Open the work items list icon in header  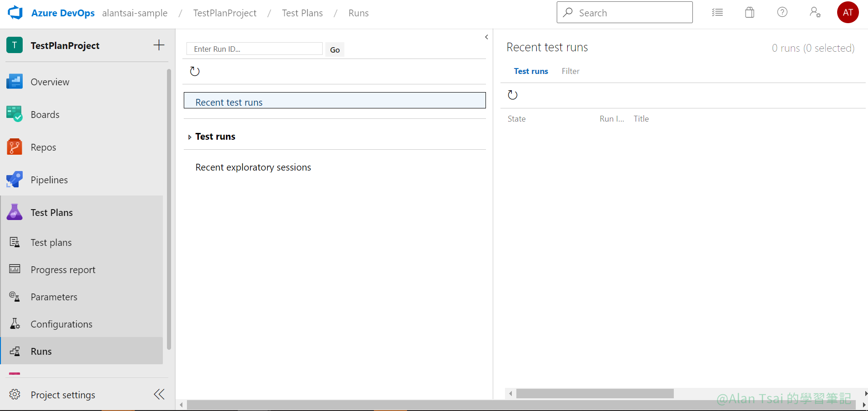(717, 13)
